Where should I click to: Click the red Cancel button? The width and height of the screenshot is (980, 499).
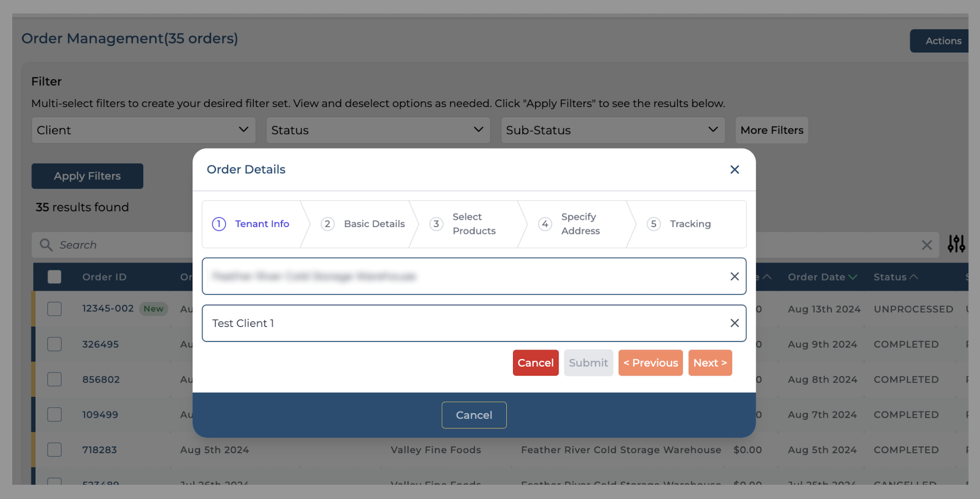[x=535, y=362]
